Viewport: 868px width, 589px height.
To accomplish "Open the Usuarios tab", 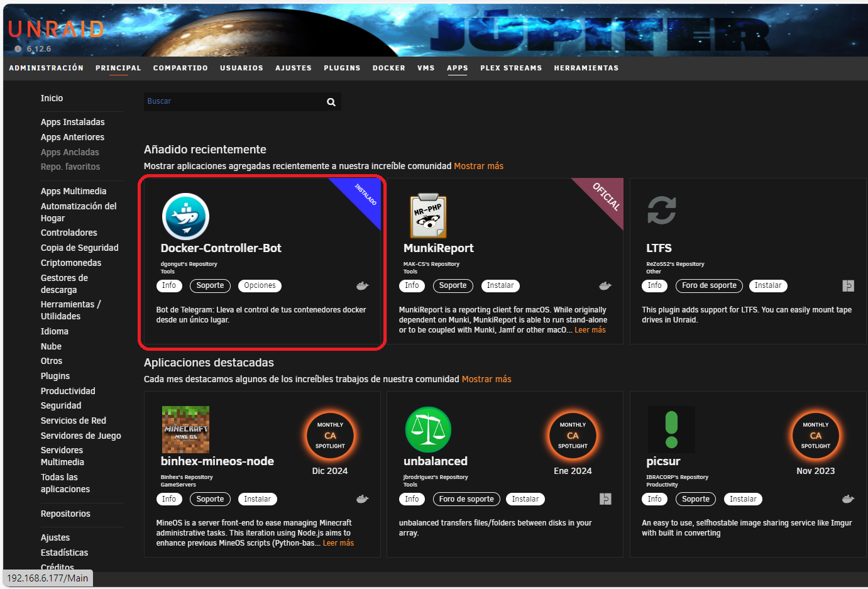I will coord(241,68).
